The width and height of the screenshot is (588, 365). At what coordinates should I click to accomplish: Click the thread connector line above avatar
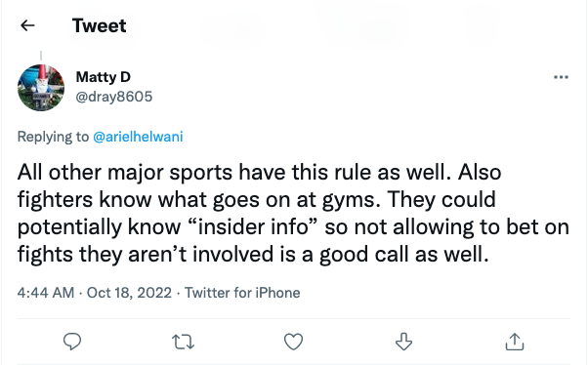point(41,56)
